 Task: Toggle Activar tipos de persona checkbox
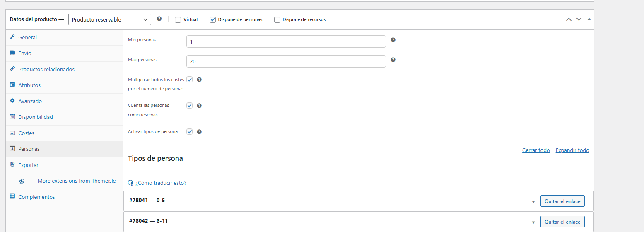(x=190, y=132)
